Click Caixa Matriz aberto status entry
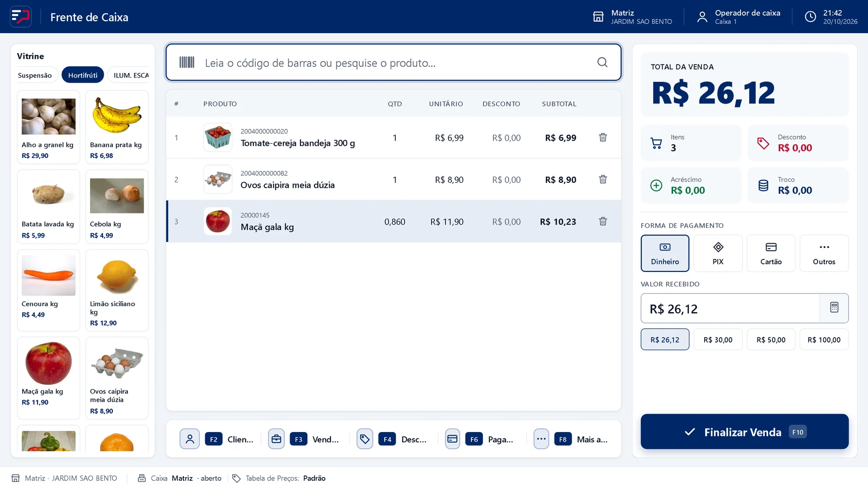868x489 pixels. tap(180, 478)
